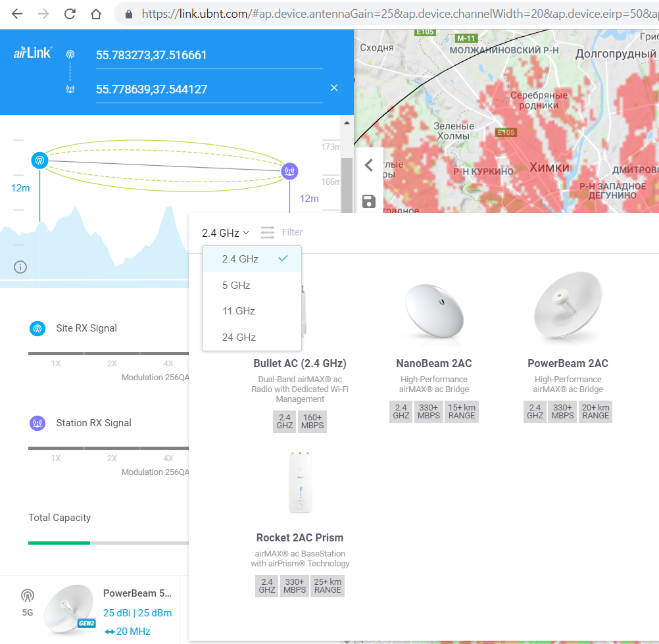
Task: Click the Химки label on the map
Action: tap(549, 167)
